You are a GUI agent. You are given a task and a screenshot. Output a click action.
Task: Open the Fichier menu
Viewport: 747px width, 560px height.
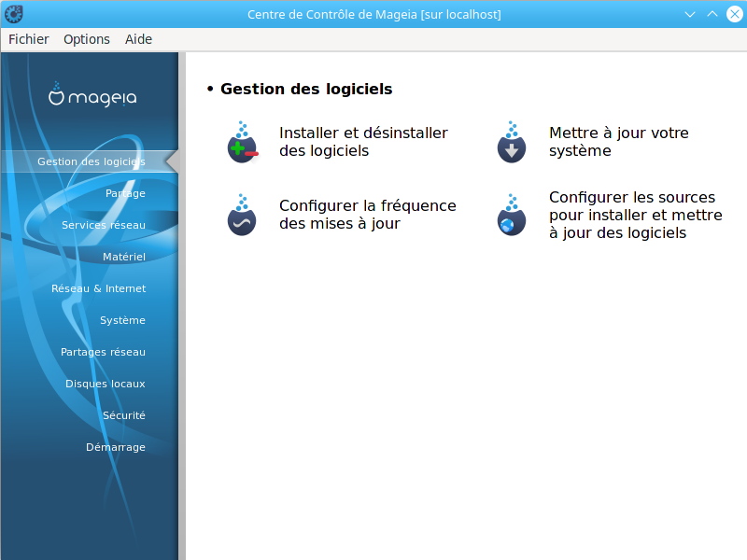pyautogui.click(x=29, y=39)
